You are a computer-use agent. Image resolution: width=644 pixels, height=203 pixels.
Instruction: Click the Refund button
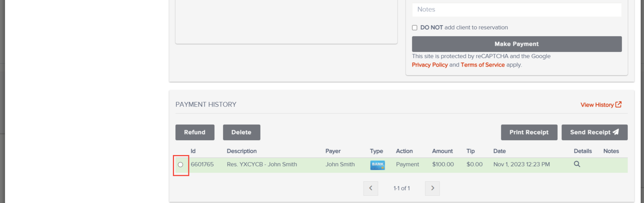click(x=195, y=132)
